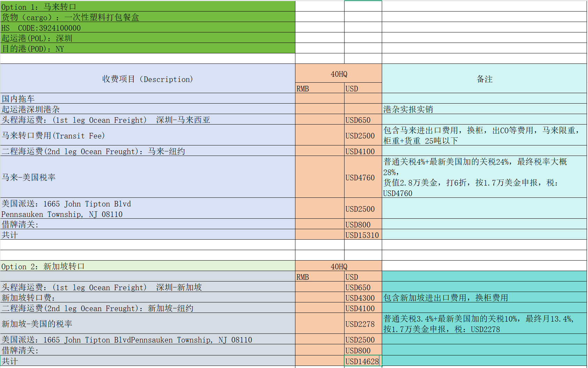
Task: Click the 马来-美国税率 label cell
Action: (147, 178)
